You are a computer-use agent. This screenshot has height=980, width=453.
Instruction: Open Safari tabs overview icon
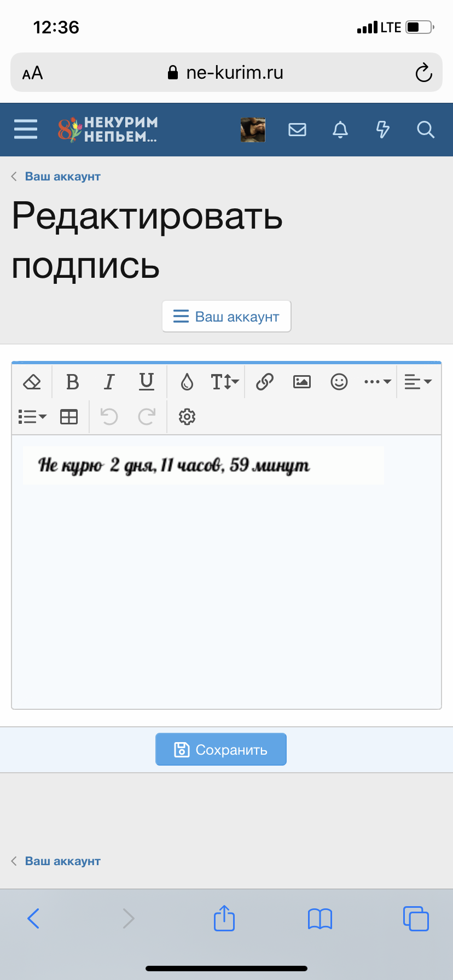coord(416,919)
